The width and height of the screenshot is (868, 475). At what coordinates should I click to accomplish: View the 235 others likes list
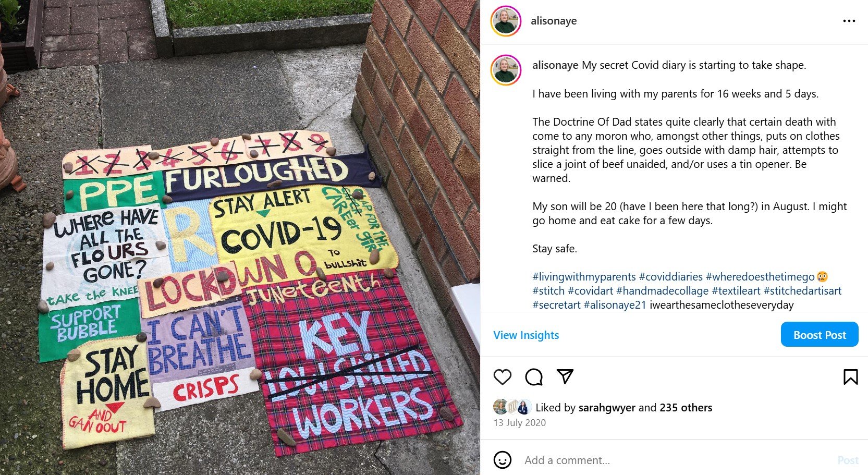(686, 408)
